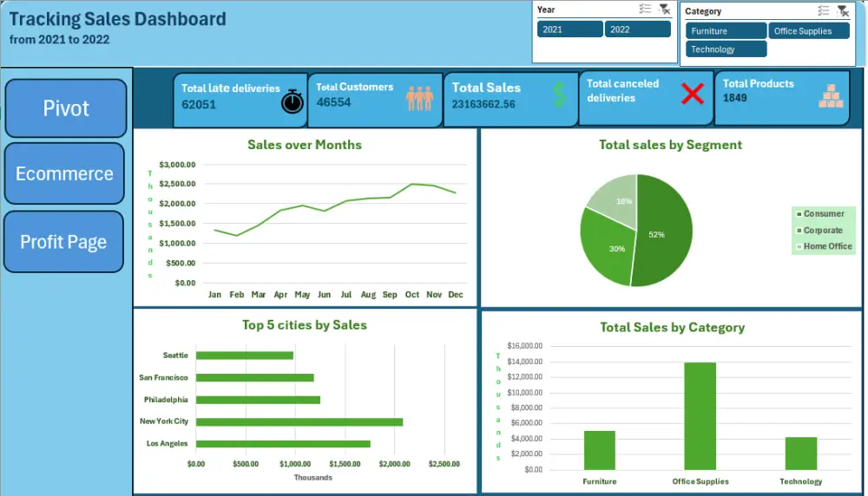Screen dimensions: 868x496
Task: Clear filter in the Category slicer
Action: click(843, 10)
